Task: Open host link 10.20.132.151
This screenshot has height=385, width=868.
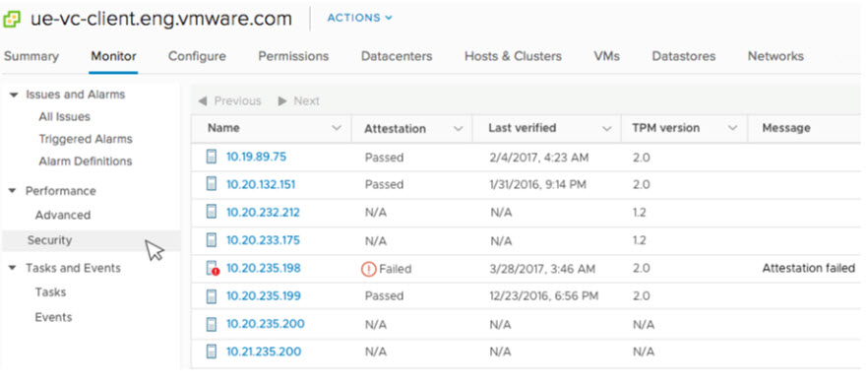Action: tap(261, 184)
